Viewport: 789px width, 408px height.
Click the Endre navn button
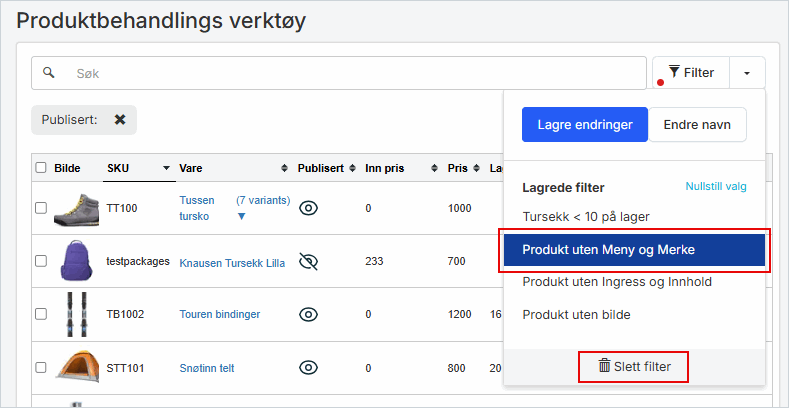click(697, 125)
